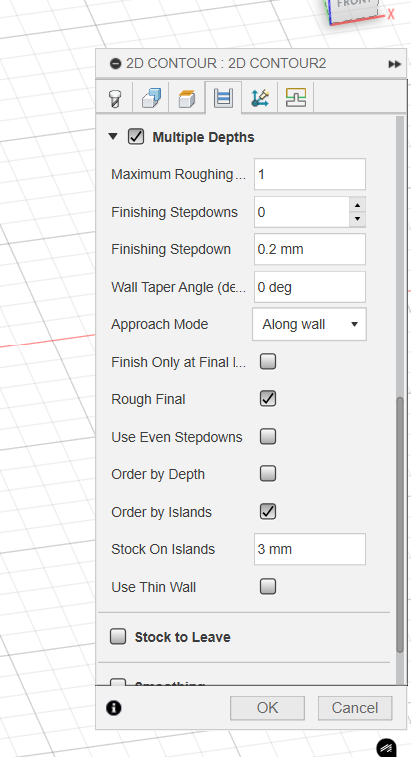
Task: Click the minus icon beside 2D CONTOUR title
Action: click(115, 64)
